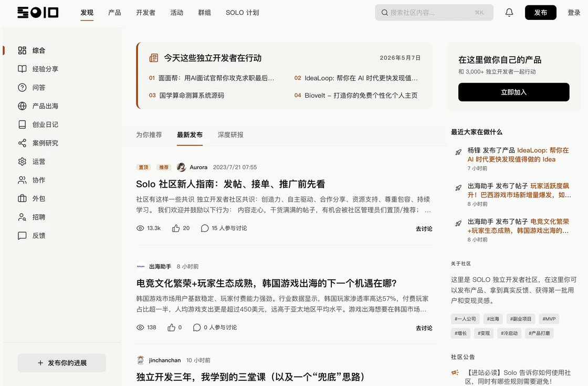Click the 问答 question mark icon
Screen dimensions: 588x386
[x=22, y=87]
